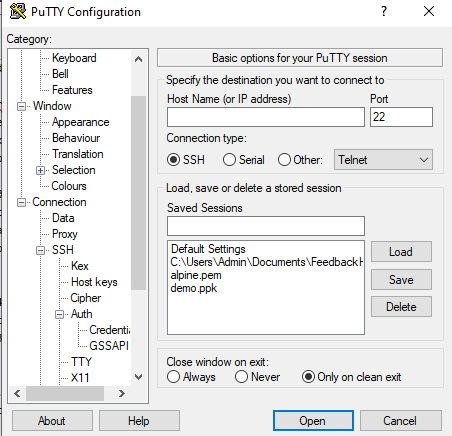Click the question mark help button
This screenshot has height=436, width=452.
[384, 11]
